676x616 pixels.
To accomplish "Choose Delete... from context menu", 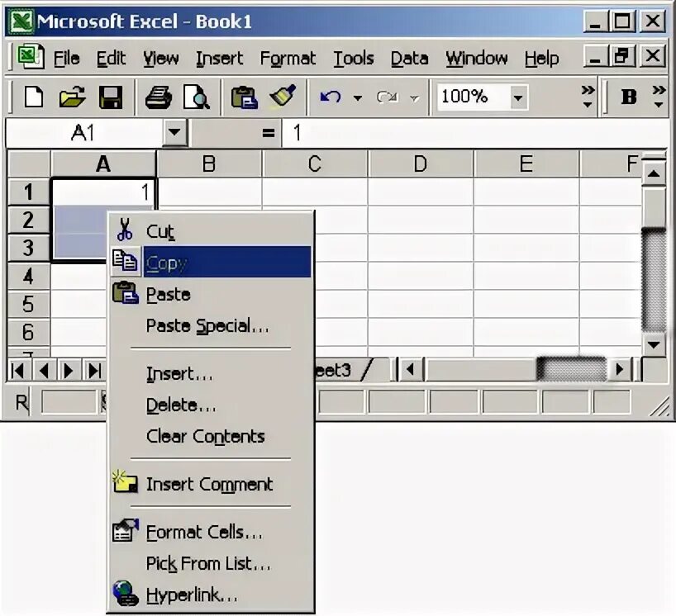I will point(211,405).
